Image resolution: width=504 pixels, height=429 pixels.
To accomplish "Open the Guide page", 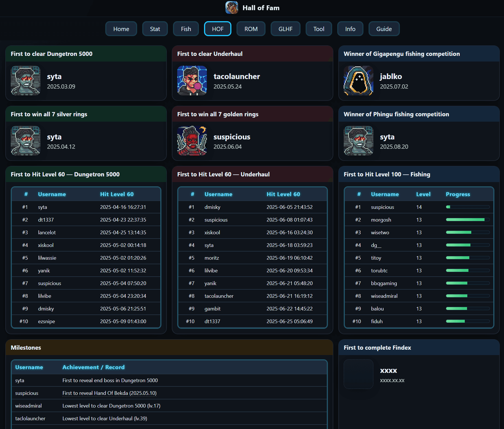I will point(384,29).
